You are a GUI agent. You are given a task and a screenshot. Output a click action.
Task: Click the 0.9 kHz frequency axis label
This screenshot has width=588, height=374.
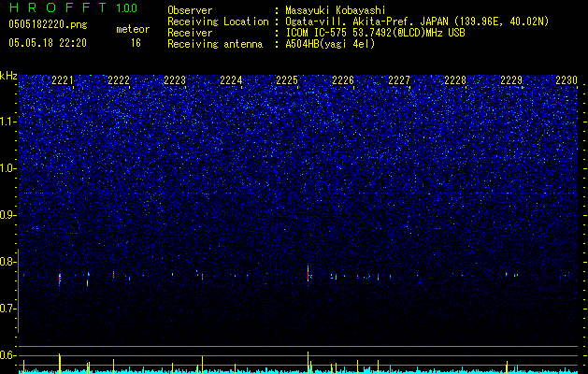pos(8,215)
